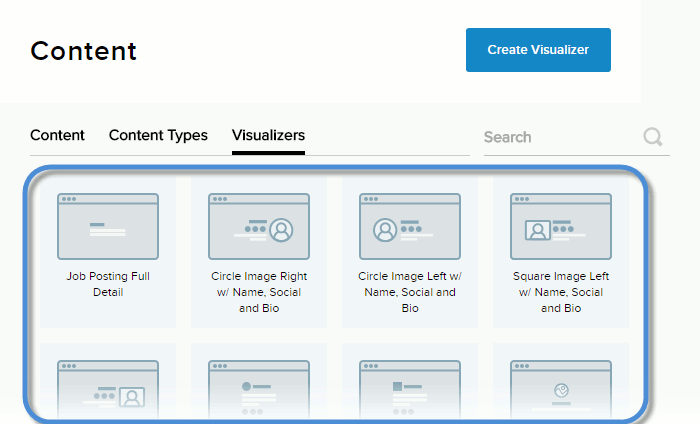
Task: Click the Square Image Left w/ Name label
Action: [x=561, y=292]
